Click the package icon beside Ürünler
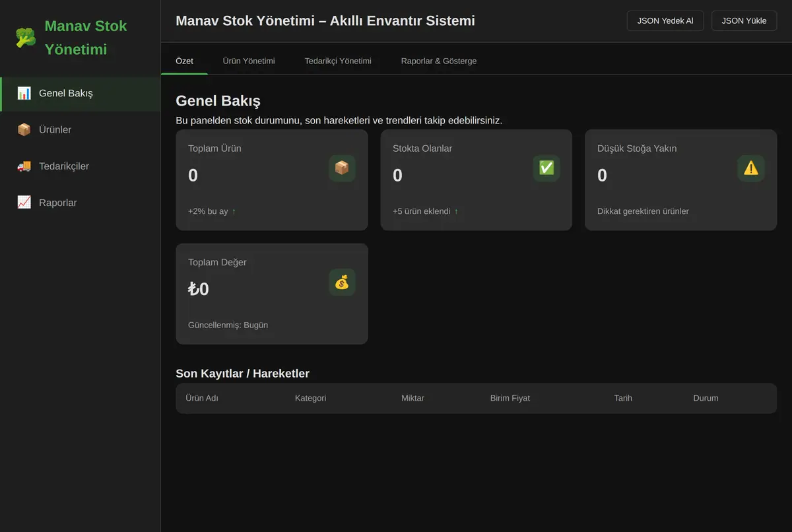Viewport: 792px width, 532px height. pyautogui.click(x=24, y=130)
